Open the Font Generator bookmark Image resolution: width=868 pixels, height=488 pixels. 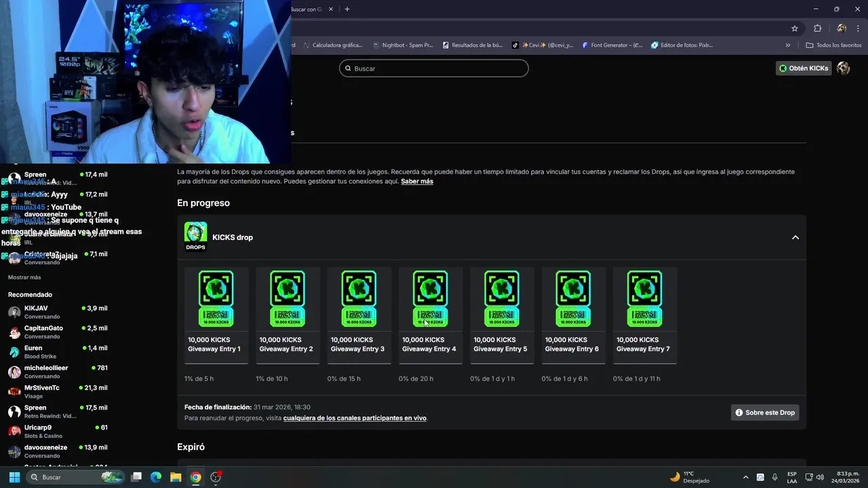point(612,45)
